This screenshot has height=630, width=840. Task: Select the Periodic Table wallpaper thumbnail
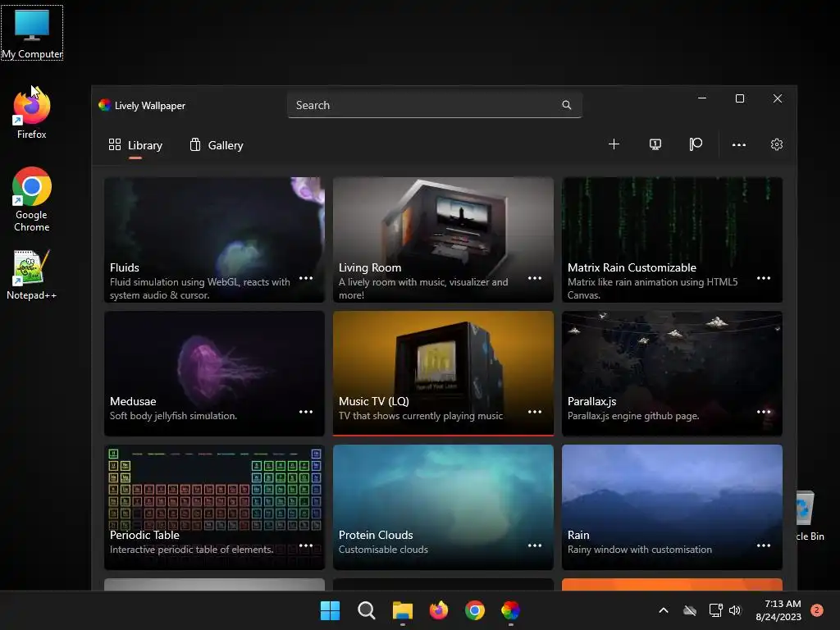coord(214,507)
